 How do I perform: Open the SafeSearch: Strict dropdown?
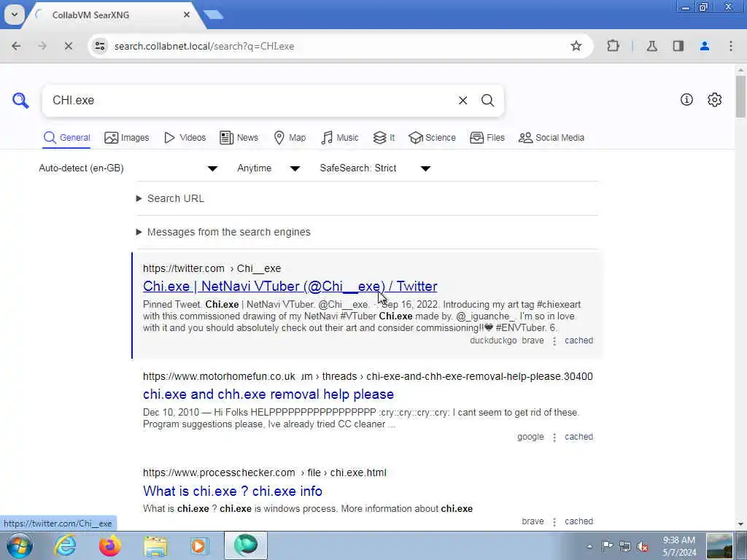point(376,168)
